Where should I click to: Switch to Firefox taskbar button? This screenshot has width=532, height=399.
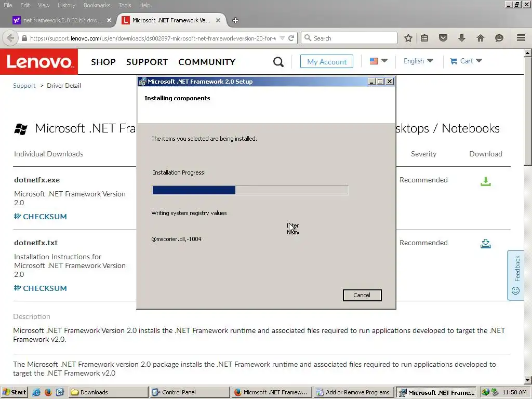pyautogui.click(x=272, y=392)
